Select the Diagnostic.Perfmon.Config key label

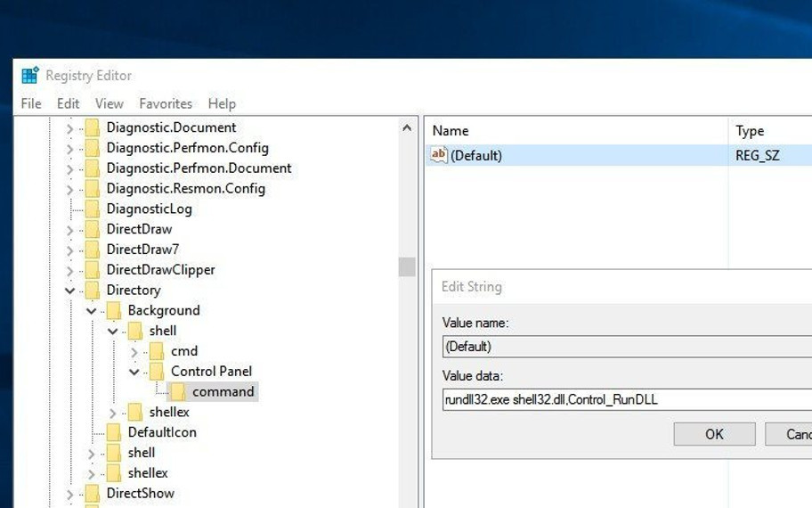188,148
